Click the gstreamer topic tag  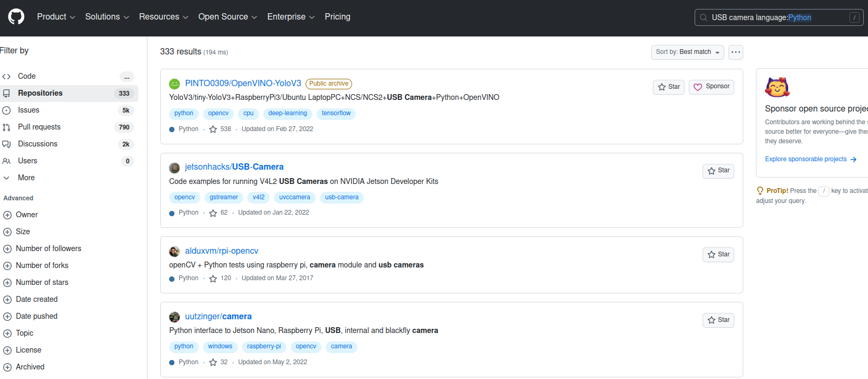(x=224, y=198)
